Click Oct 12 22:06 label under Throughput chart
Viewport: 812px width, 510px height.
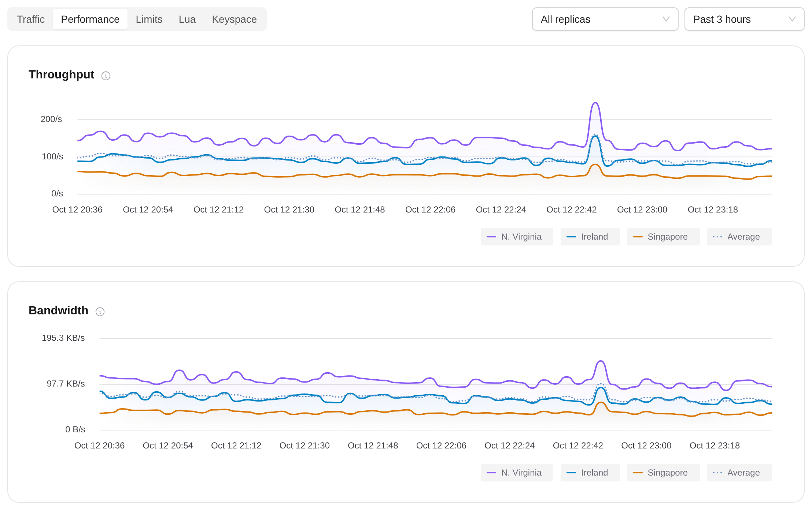(430, 210)
